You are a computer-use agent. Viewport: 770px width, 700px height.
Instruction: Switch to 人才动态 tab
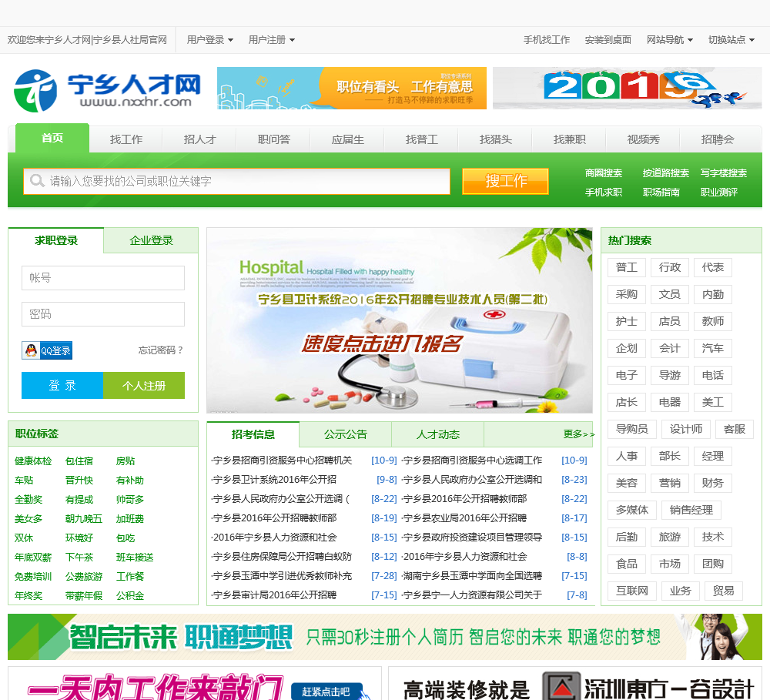tap(437, 434)
